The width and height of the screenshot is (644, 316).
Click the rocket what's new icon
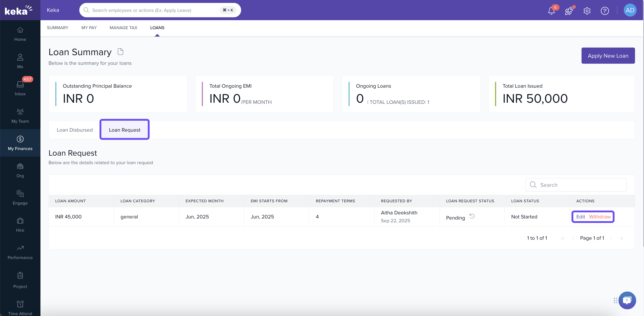[x=569, y=11]
